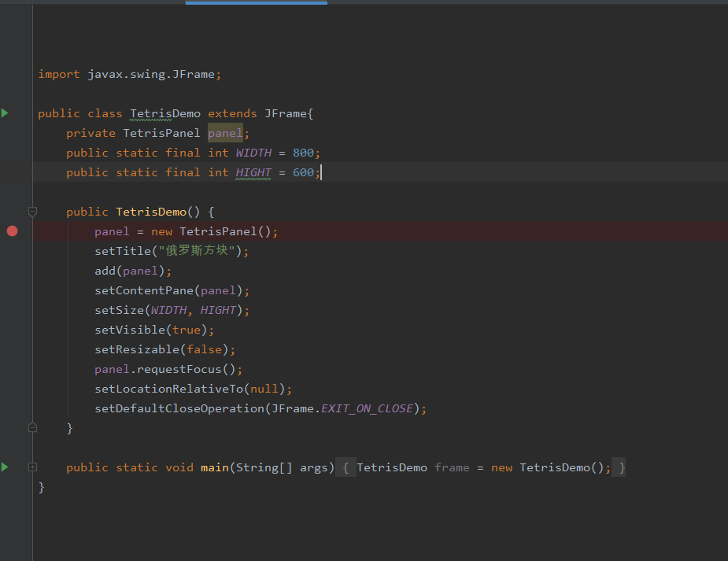Viewport: 728px width, 561px height.
Task: Click the extends JFrame clause
Action: (x=257, y=113)
